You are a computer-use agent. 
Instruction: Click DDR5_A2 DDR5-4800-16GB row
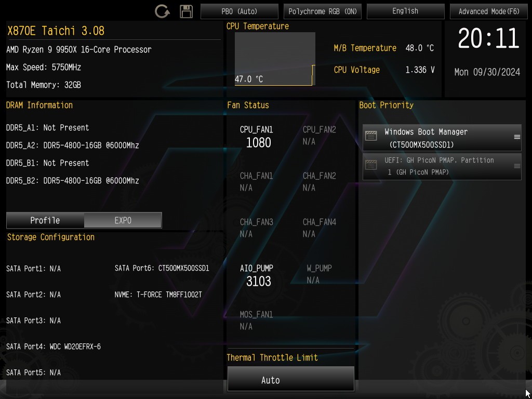[x=73, y=145]
